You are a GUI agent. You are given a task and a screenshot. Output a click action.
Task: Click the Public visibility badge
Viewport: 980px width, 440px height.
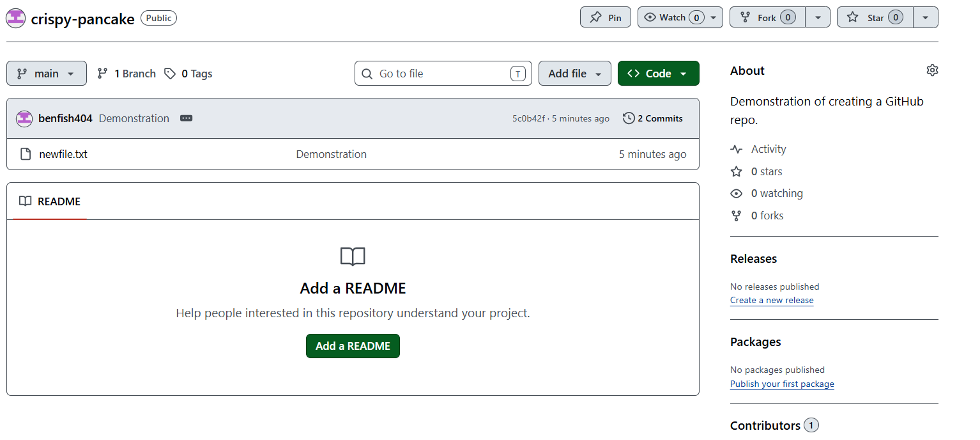point(158,18)
